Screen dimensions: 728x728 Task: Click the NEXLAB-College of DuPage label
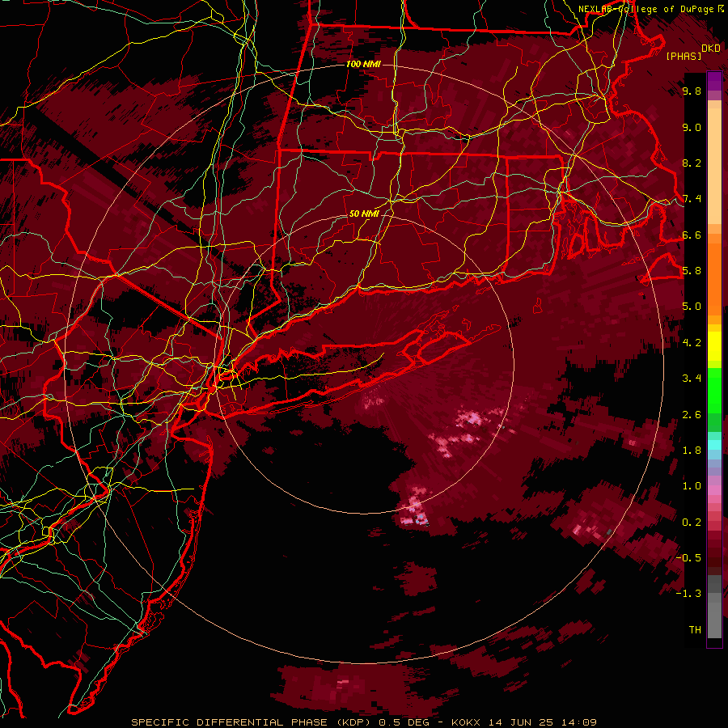(645, 9)
